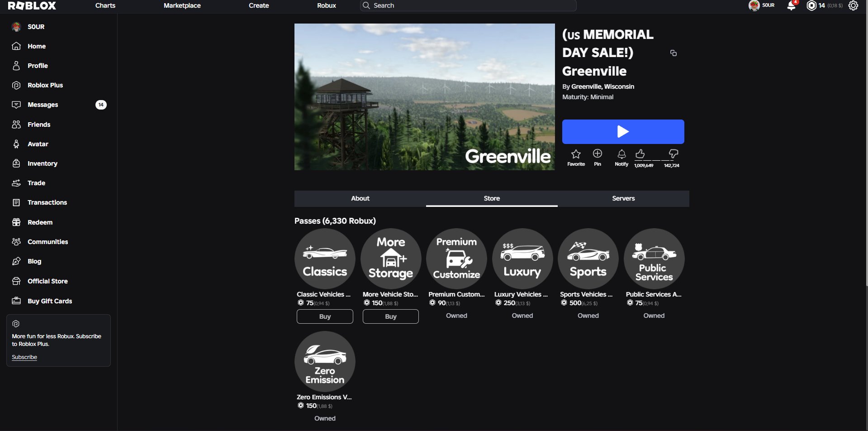Copy game title using copy icon
This screenshot has width=868, height=431.
coord(674,53)
